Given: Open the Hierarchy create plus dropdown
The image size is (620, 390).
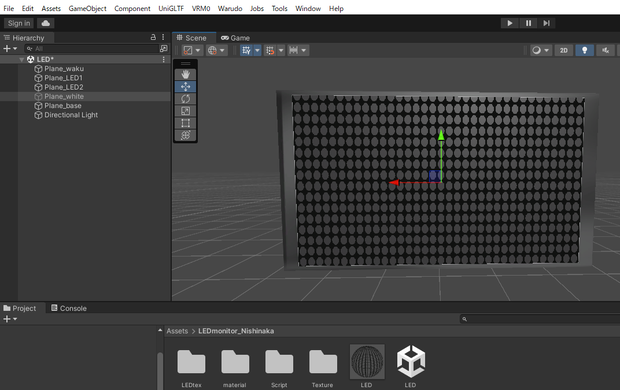Looking at the screenshot, I should pos(10,49).
